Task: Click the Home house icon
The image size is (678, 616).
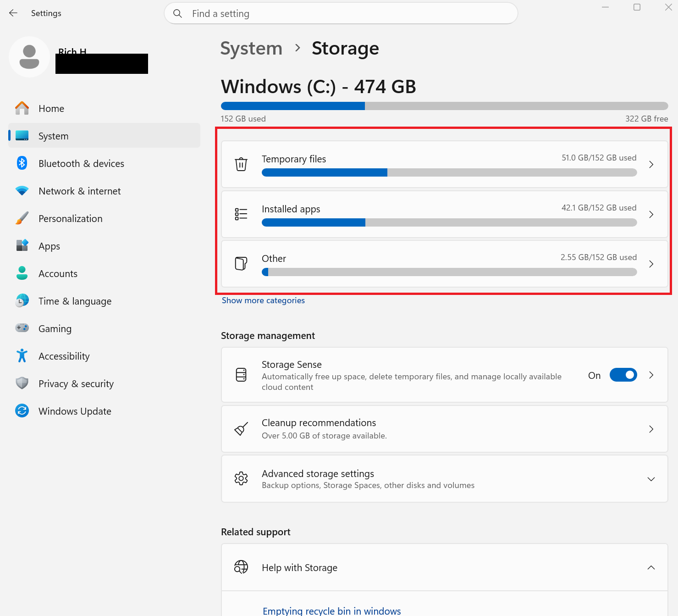Action: click(x=22, y=108)
